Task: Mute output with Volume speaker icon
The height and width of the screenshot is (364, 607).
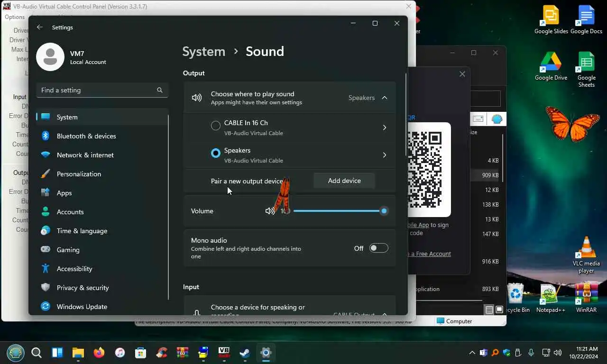Action: (270, 211)
